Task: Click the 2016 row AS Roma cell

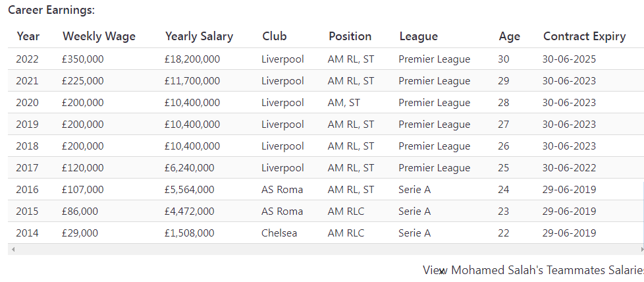Action: (x=282, y=190)
